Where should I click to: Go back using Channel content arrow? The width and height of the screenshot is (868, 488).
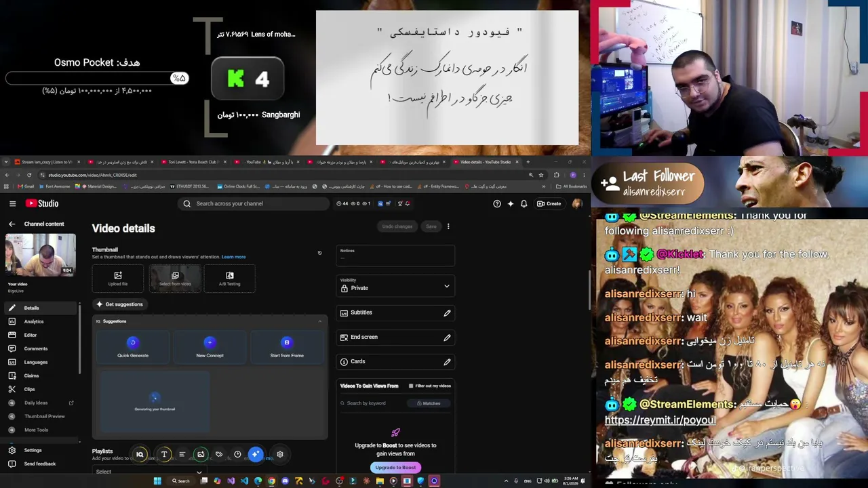(12, 224)
